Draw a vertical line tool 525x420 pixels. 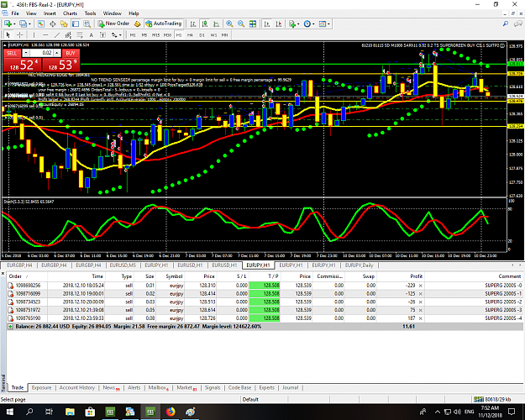(x=34, y=34)
